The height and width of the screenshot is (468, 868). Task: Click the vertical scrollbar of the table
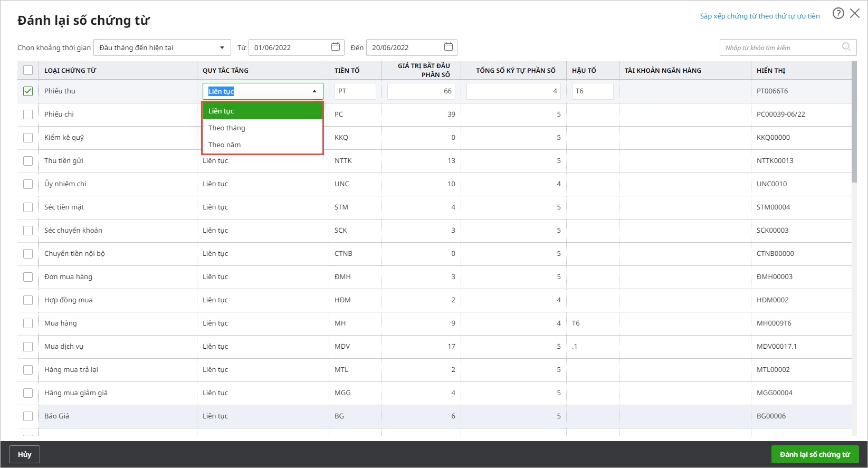tap(854, 122)
